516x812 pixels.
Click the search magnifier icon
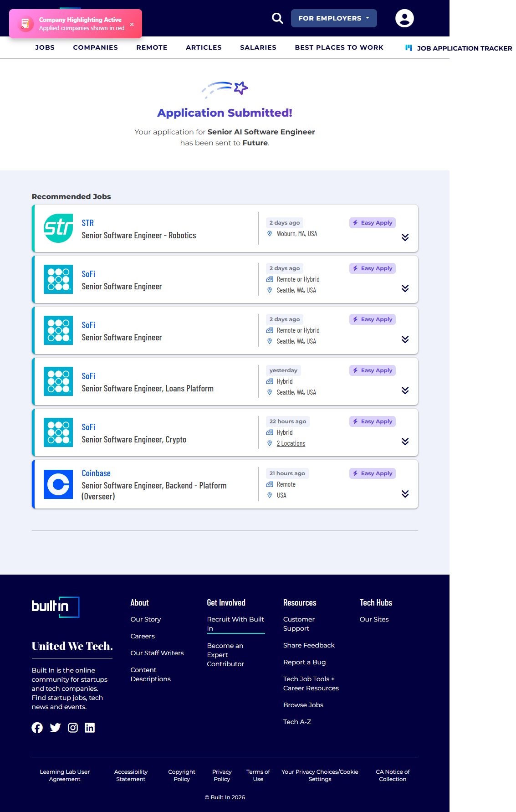tap(277, 18)
